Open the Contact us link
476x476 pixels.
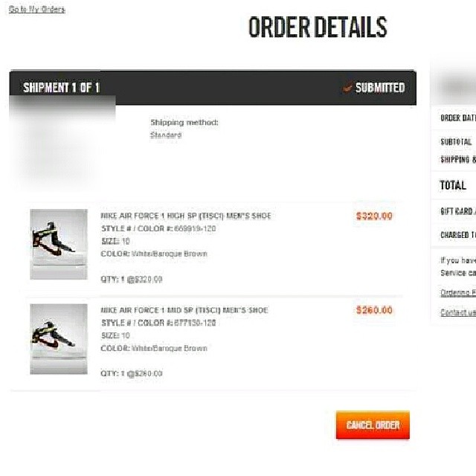[x=458, y=312]
